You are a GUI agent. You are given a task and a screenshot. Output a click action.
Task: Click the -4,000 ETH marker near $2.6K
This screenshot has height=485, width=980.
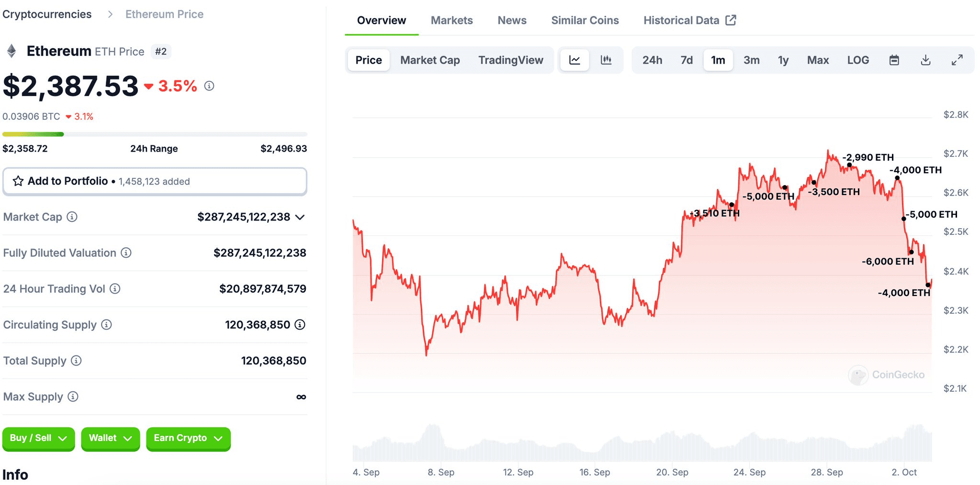[x=897, y=178]
